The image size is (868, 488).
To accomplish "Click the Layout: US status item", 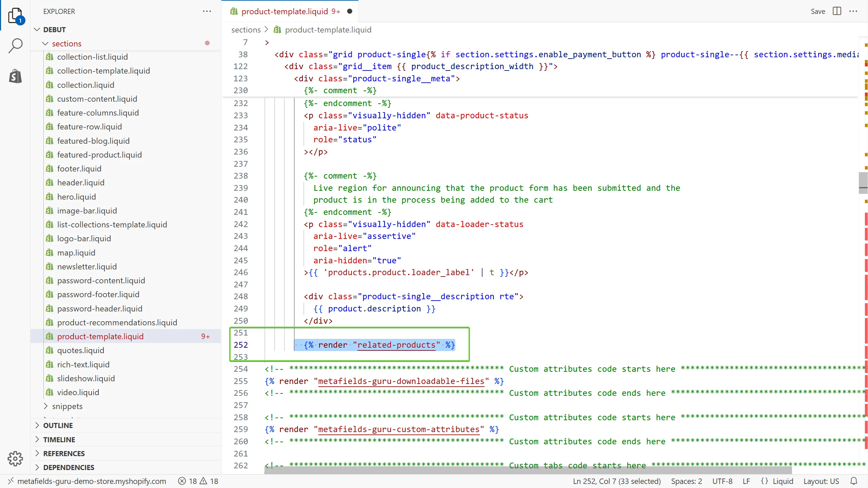I will pyautogui.click(x=821, y=481).
